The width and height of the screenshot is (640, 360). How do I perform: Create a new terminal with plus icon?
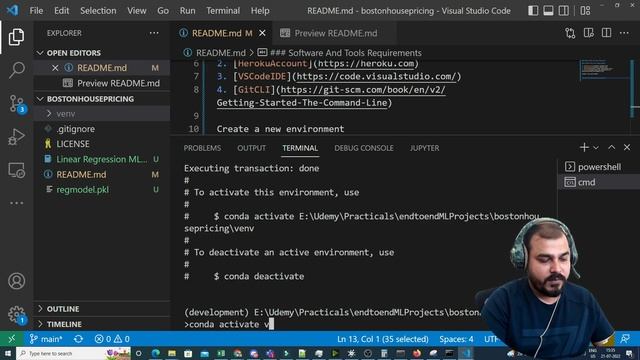point(584,147)
